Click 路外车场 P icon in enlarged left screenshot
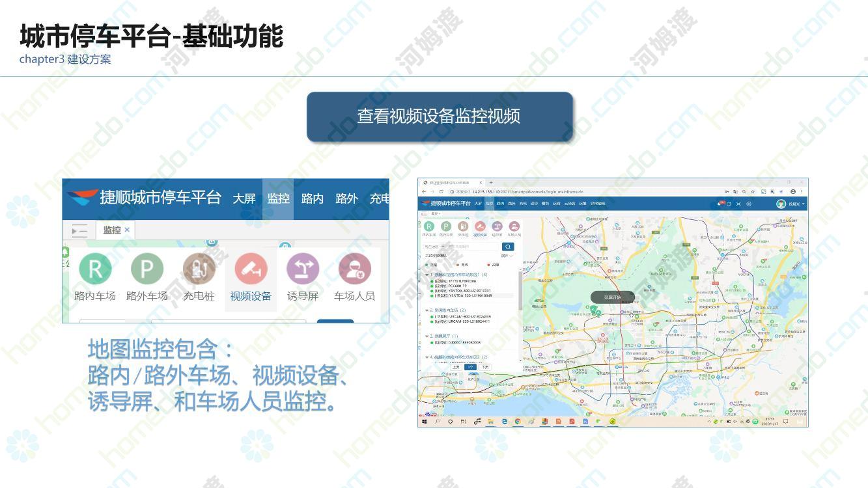Image resolution: width=868 pixels, height=488 pixels. pyautogui.click(x=147, y=268)
